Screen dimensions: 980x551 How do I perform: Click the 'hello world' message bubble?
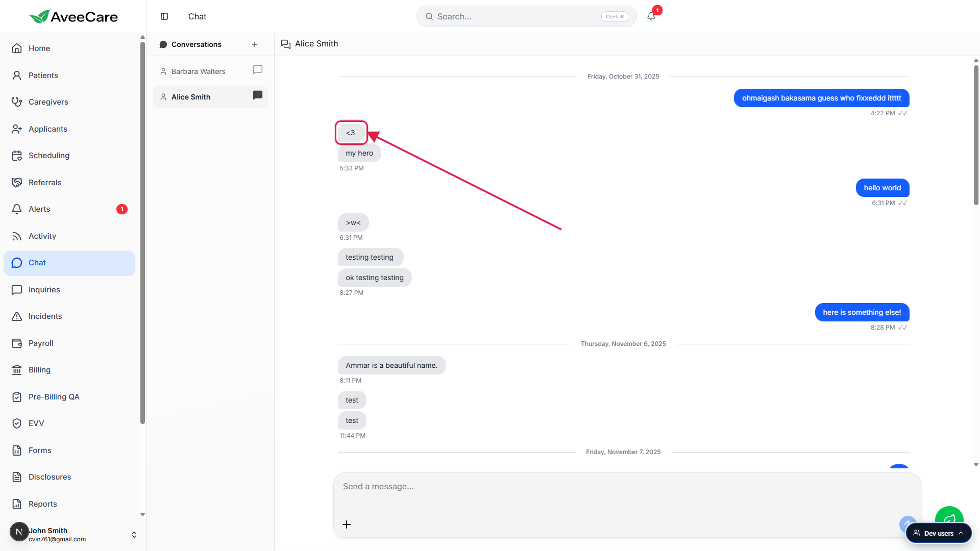pos(883,188)
